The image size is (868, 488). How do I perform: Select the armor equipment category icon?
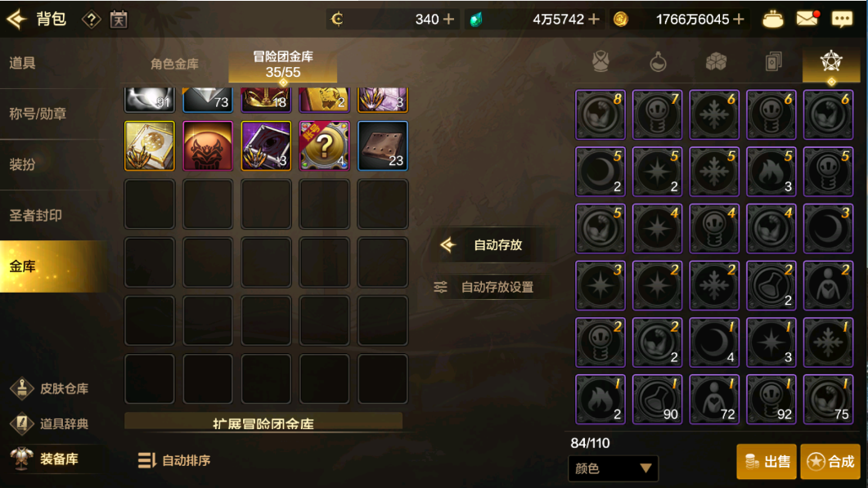point(600,62)
